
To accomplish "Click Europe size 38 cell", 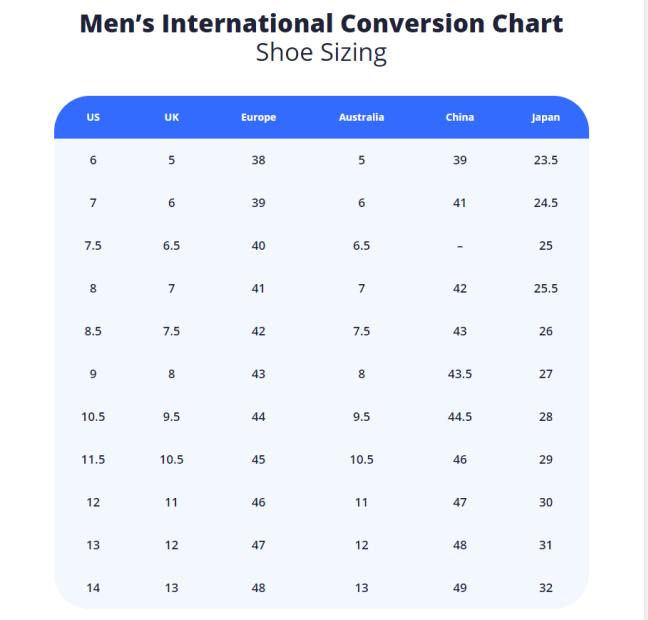I will [x=258, y=160].
